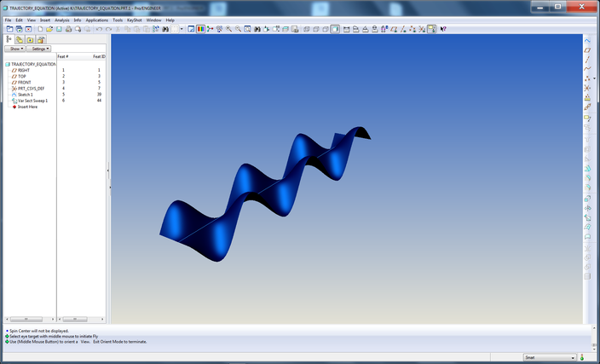
Task: Select Hidden Line display style
Action: (316, 29)
